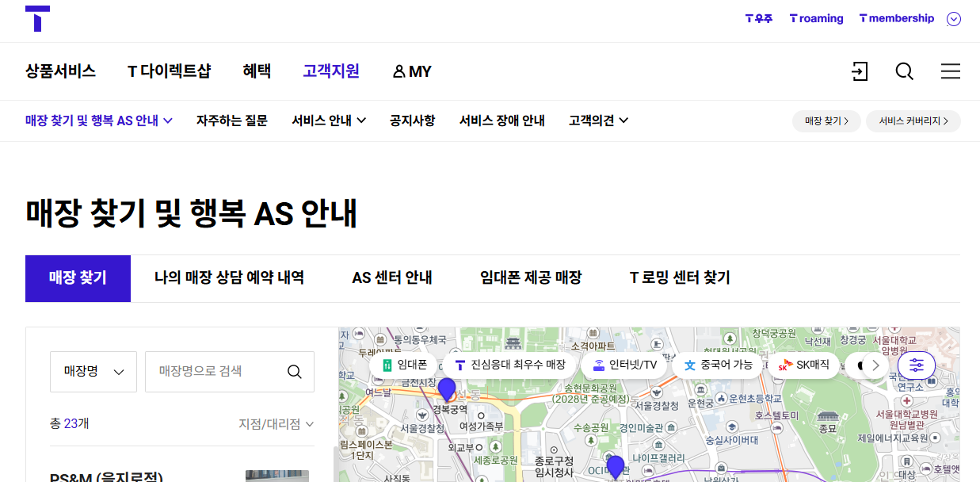Open the login icon in the header
The image size is (980, 482).
tap(860, 71)
